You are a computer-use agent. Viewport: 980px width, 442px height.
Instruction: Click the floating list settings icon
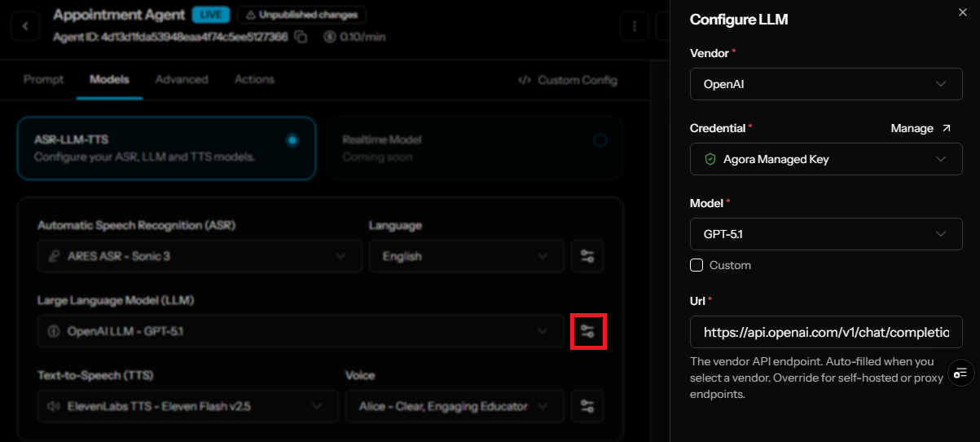pos(960,373)
